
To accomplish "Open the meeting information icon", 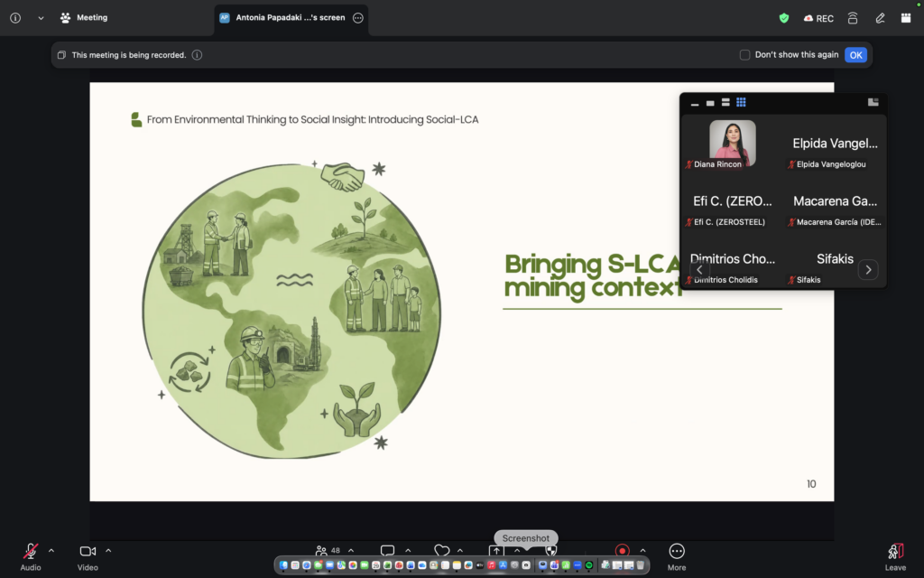I will (x=15, y=18).
